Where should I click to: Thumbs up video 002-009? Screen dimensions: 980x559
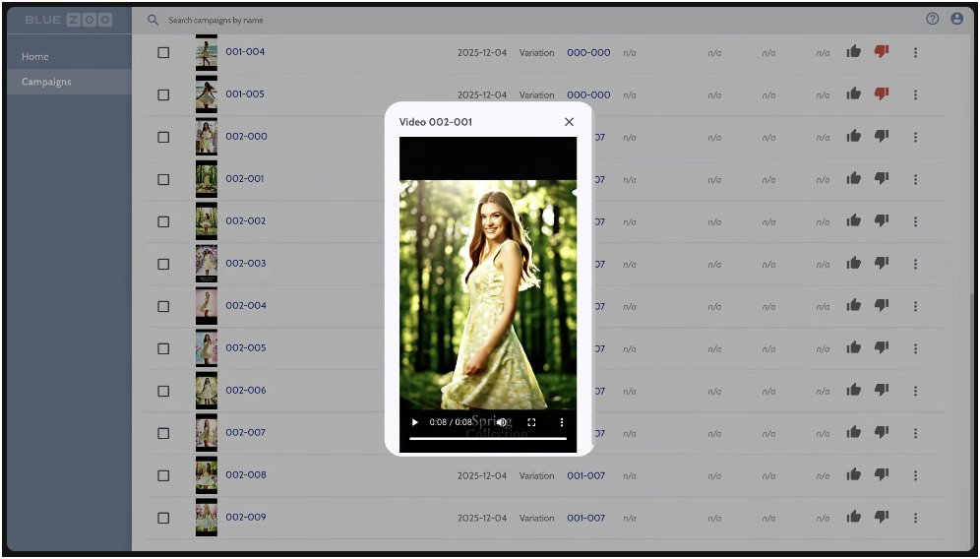click(x=854, y=517)
